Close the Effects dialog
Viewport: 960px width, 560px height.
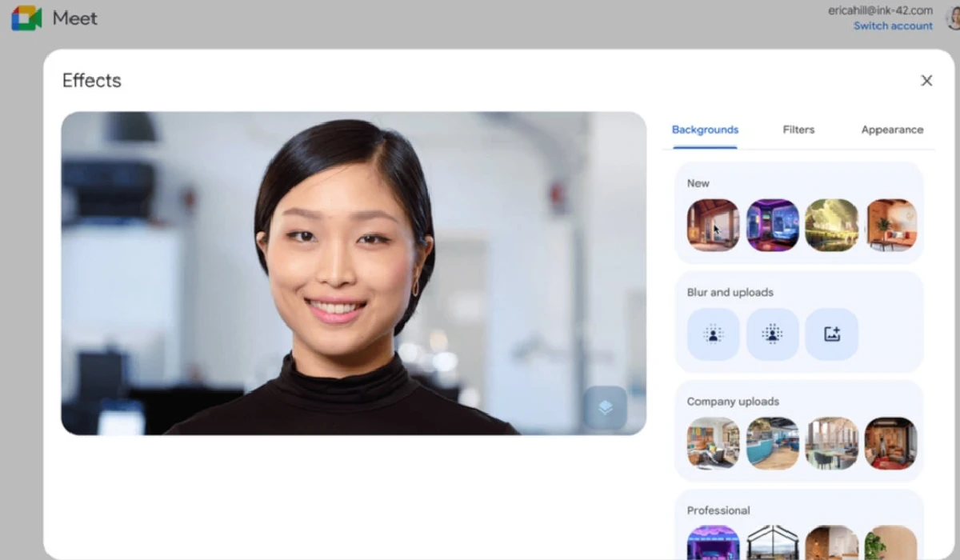[926, 81]
